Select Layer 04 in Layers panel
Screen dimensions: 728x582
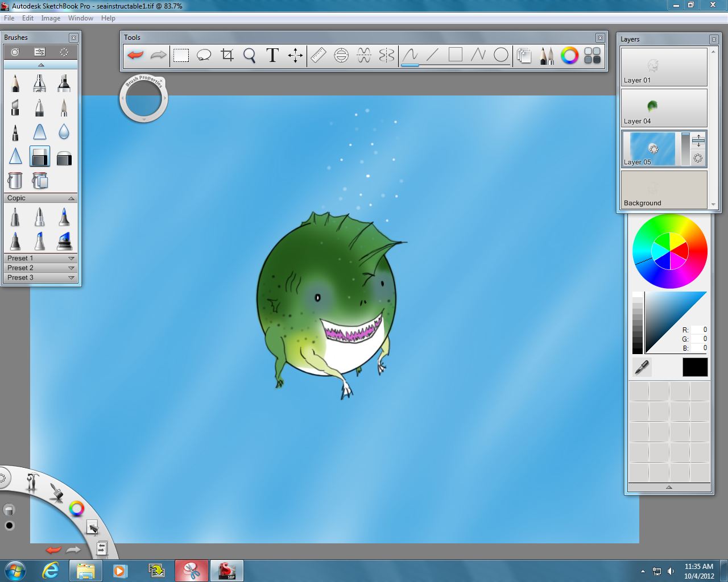pos(664,107)
